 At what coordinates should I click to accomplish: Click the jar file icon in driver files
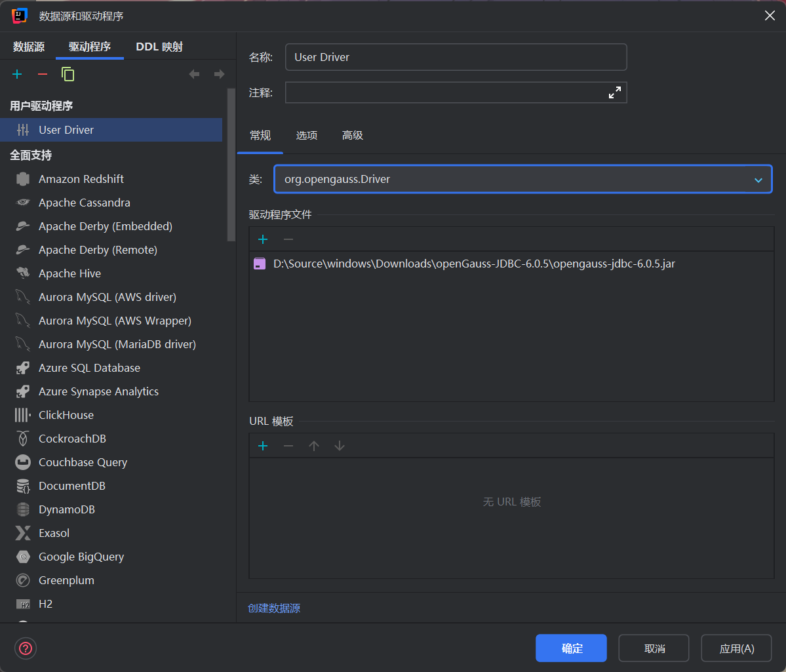(x=260, y=264)
